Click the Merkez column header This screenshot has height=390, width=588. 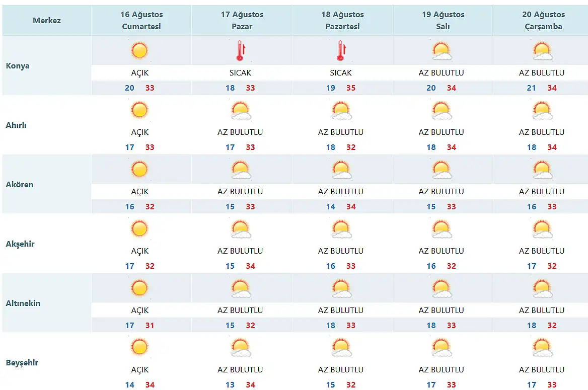47,21
